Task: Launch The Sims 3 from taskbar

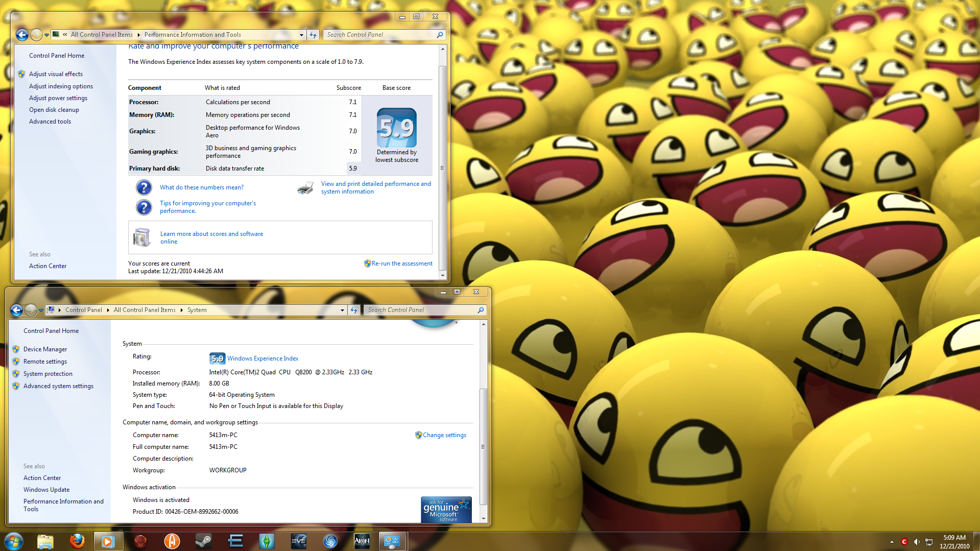Action: pyautogui.click(x=267, y=541)
